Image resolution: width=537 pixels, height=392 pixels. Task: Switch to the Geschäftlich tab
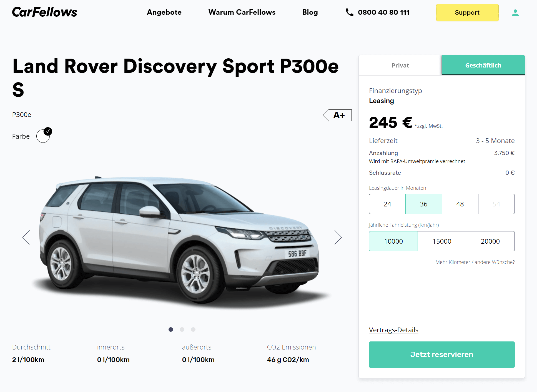tap(483, 65)
